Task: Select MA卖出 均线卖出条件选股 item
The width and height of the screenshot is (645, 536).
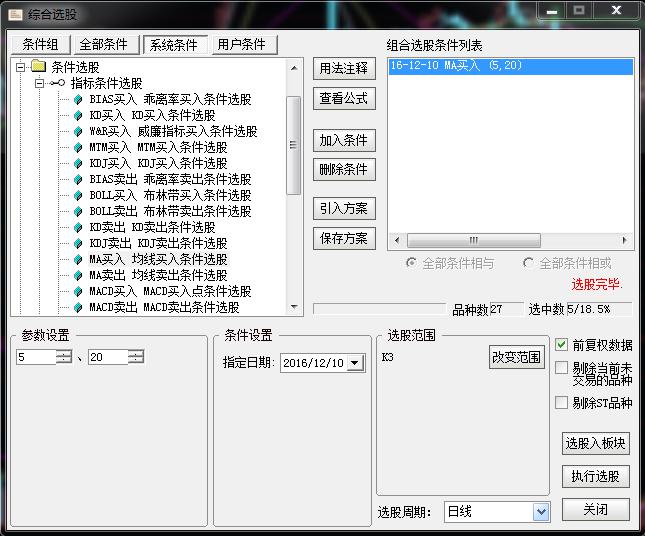Action: (158, 276)
